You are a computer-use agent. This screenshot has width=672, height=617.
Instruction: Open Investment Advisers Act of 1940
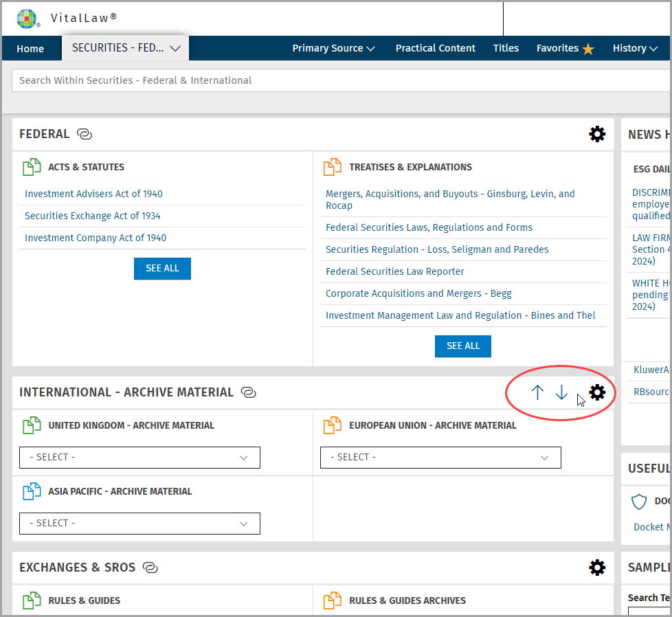coord(93,194)
